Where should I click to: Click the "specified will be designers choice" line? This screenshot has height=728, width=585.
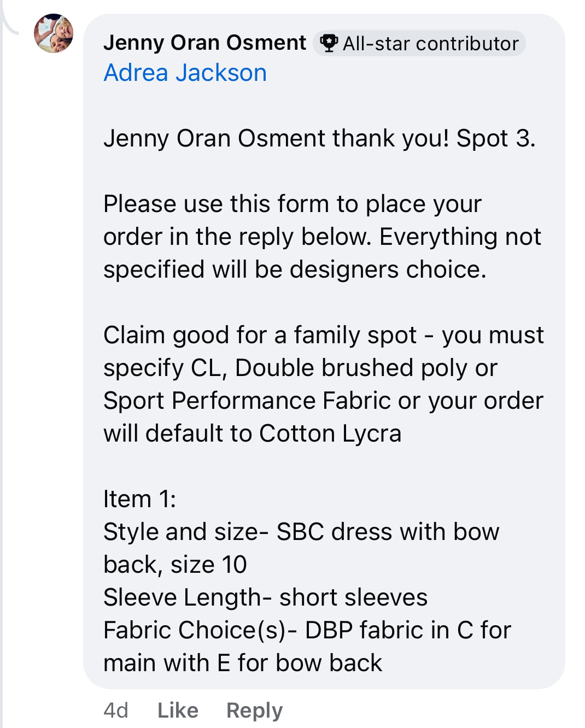(x=295, y=269)
